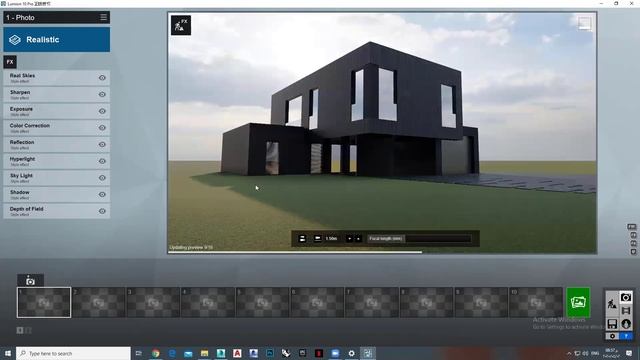Toggle visibility of Real Skies effect
Viewport: 640px width, 360px height.
click(x=102, y=78)
